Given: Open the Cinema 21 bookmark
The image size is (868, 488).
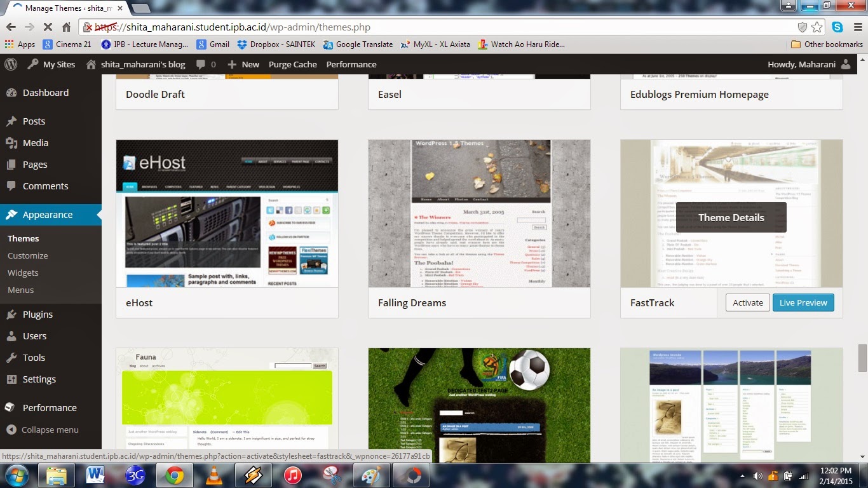Looking at the screenshot, I should [x=67, y=44].
